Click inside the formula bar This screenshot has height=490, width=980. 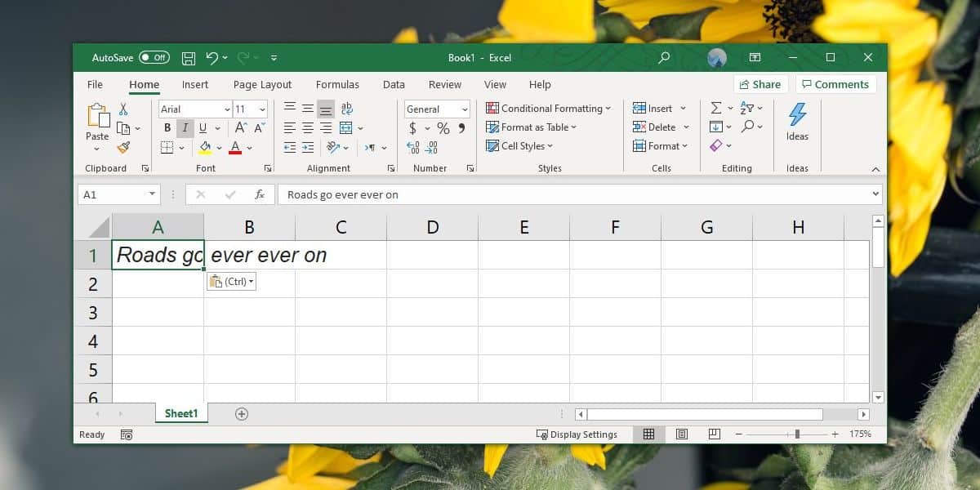coord(490,194)
